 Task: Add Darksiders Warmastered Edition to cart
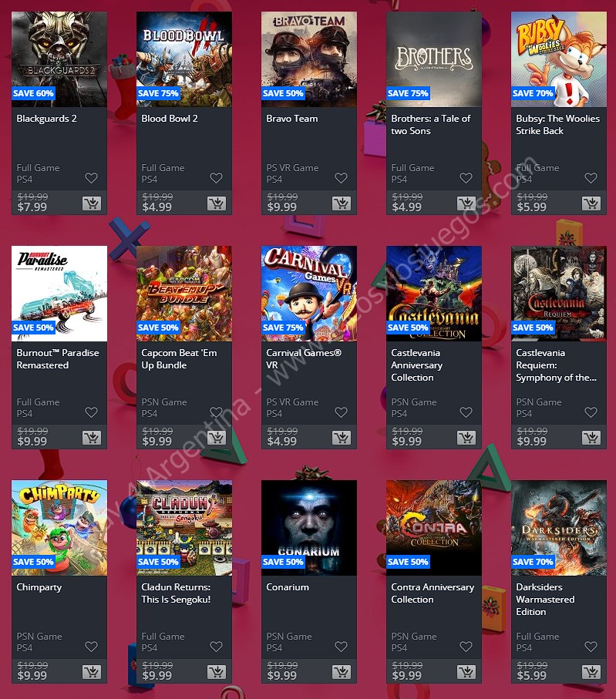click(x=591, y=672)
